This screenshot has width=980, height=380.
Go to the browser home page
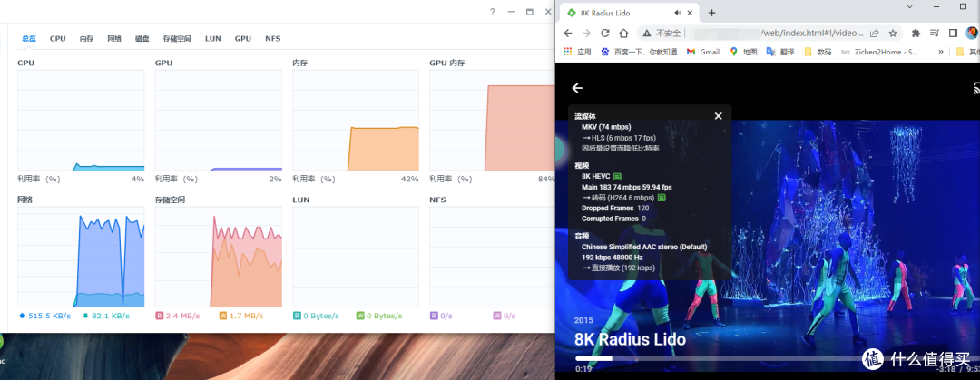(623, 34)
